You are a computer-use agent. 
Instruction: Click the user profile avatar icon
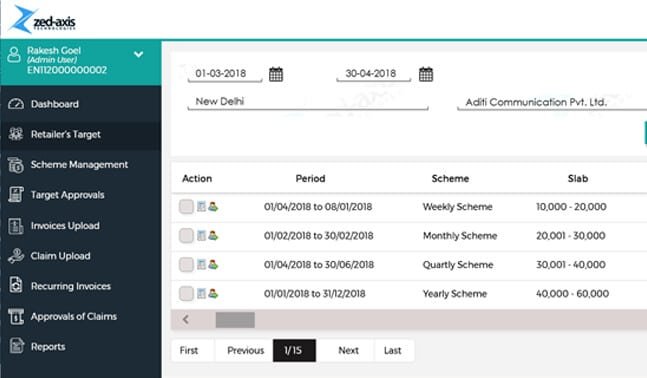point(14,55)
